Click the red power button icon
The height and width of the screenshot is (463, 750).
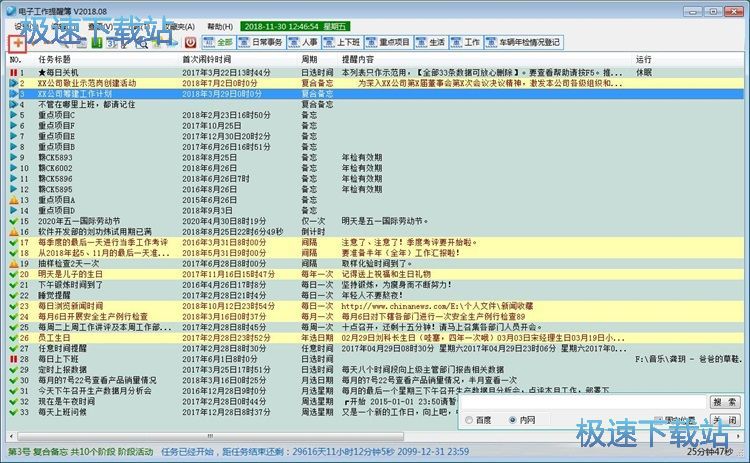[x=190, y=43]
